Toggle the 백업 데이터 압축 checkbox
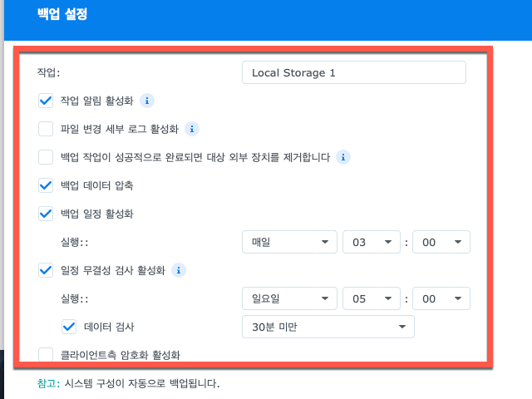Screen dimensions: 532x399 [x=46, y=185]
